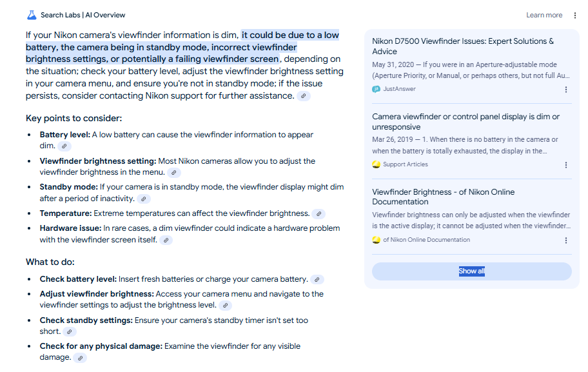Click the Nikon Online Documentation favicon
The height and width of the screenshot is (372, 588).
[376, 240]
